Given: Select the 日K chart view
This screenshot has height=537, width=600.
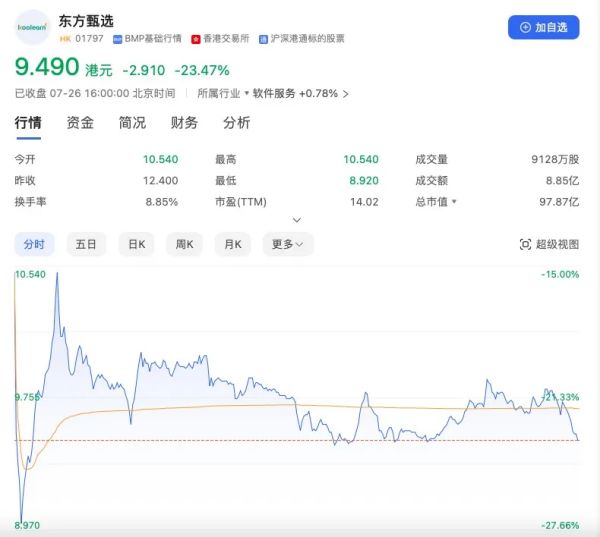Looking at the screenshot, I should pyautogui.click(x=137, y=244).
